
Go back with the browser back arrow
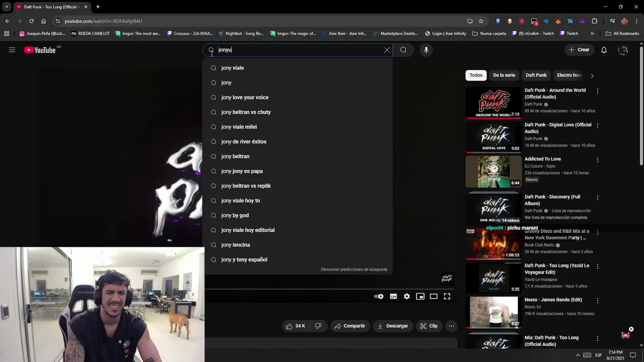tap(7, 21)
